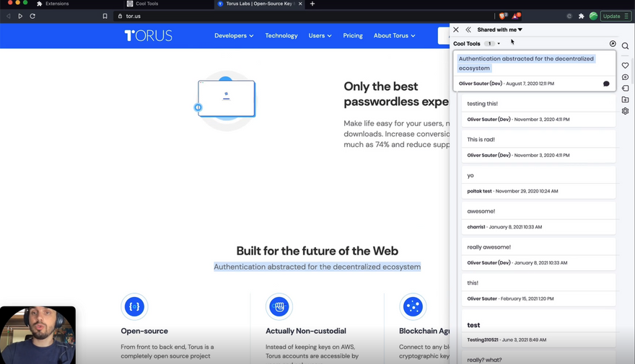This screenshot has width=635, height=364.
Task: Click the add folder icon
Action: click(625, 100)
